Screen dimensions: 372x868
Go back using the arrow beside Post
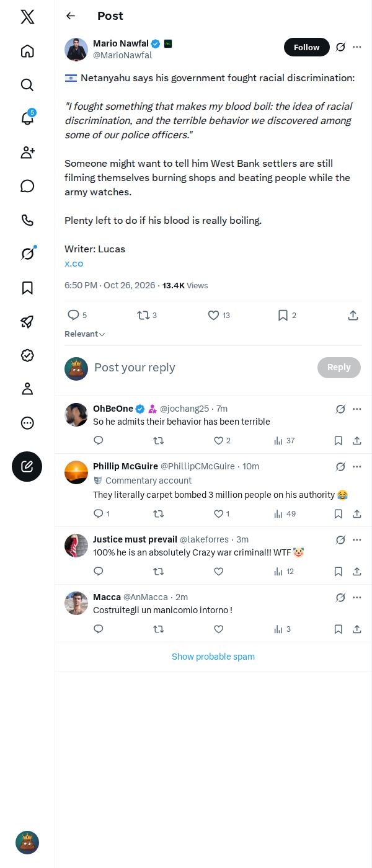tap(71, 16)
